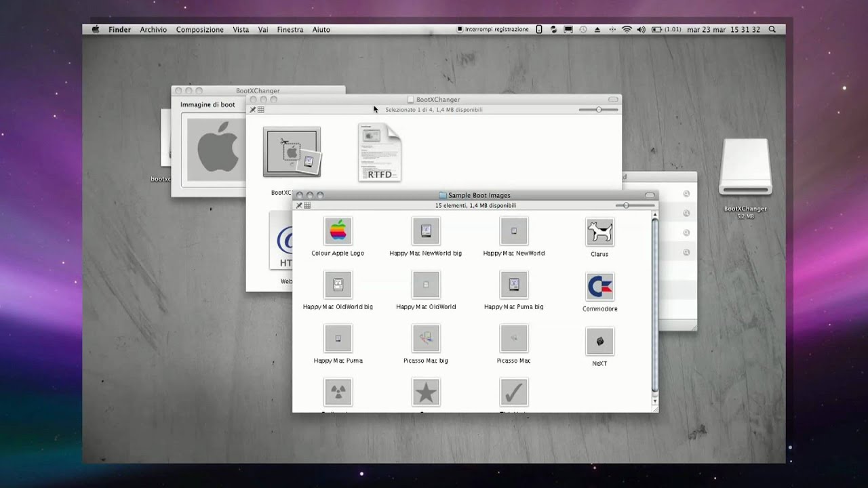Select the Happy Mac NewWorld big image
The image size is (868, 488).
coord(426,231)
